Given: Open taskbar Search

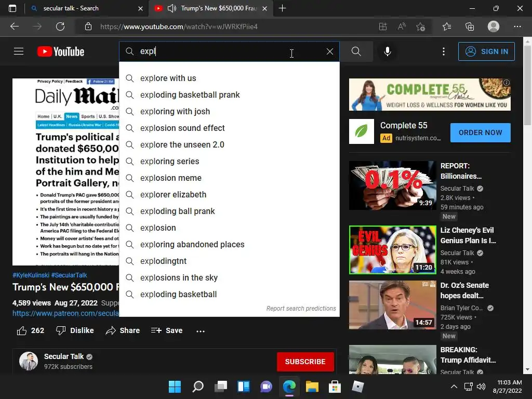Looking at the screenshot, I should coord(198,387).
